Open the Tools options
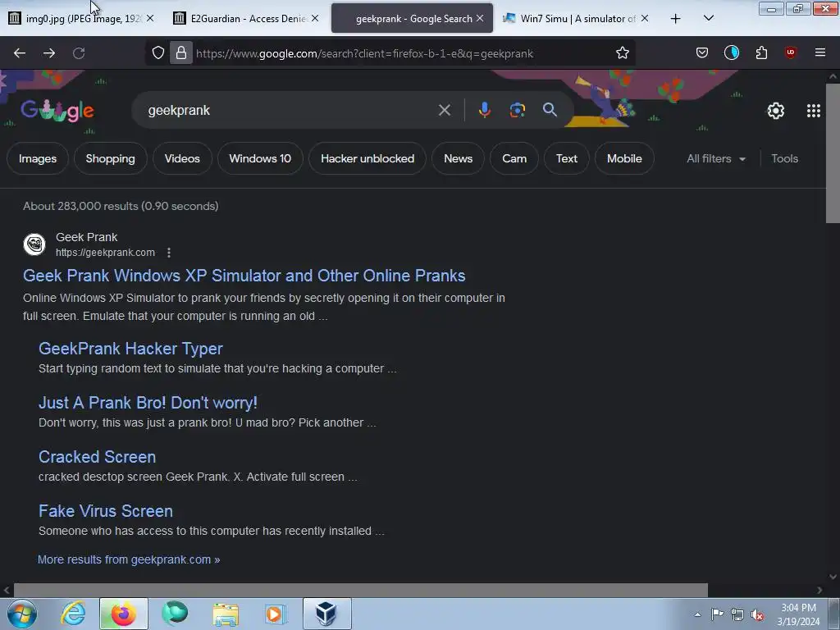The height and width of the screenshot is (630, 840). point(784,158)
